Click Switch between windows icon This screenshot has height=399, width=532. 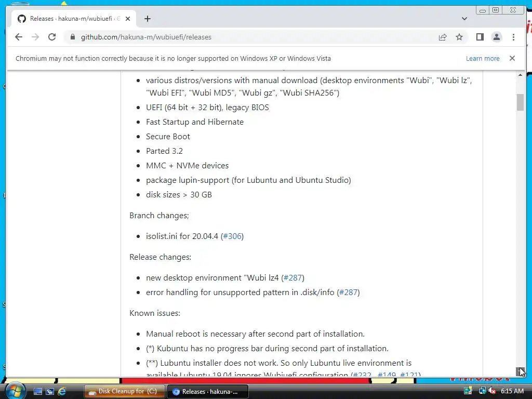(x=50, y=392)
